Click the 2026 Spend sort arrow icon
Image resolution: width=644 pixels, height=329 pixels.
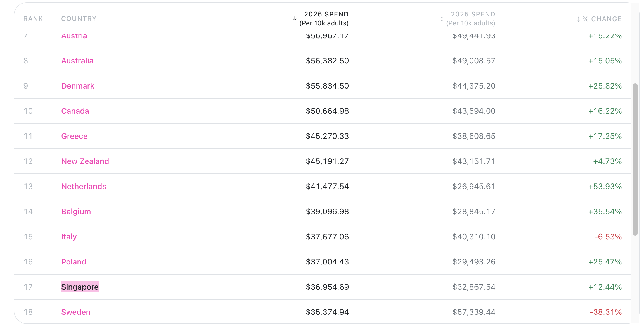coord(295,19)
